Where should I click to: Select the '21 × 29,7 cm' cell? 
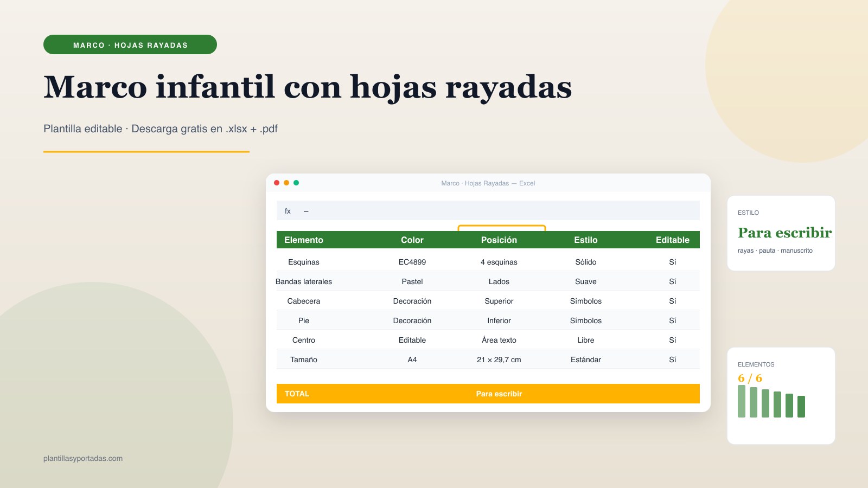(499, 359)
